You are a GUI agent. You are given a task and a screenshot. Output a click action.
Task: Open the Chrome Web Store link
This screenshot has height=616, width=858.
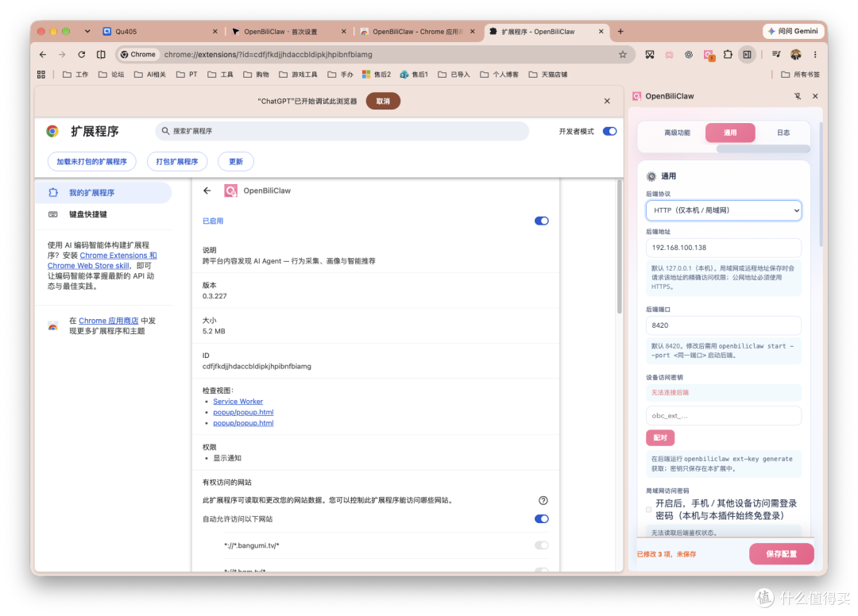tap(108, 321)
